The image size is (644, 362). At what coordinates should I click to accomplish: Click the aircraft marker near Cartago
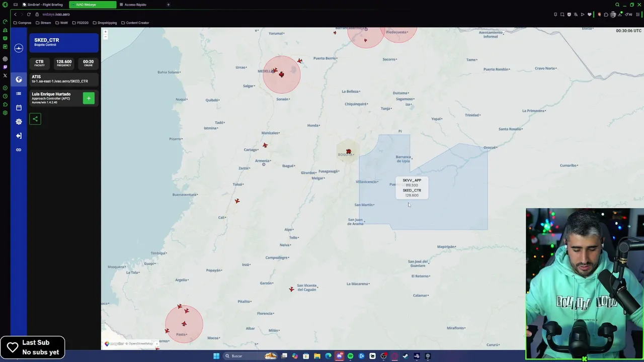coord(265,145)
